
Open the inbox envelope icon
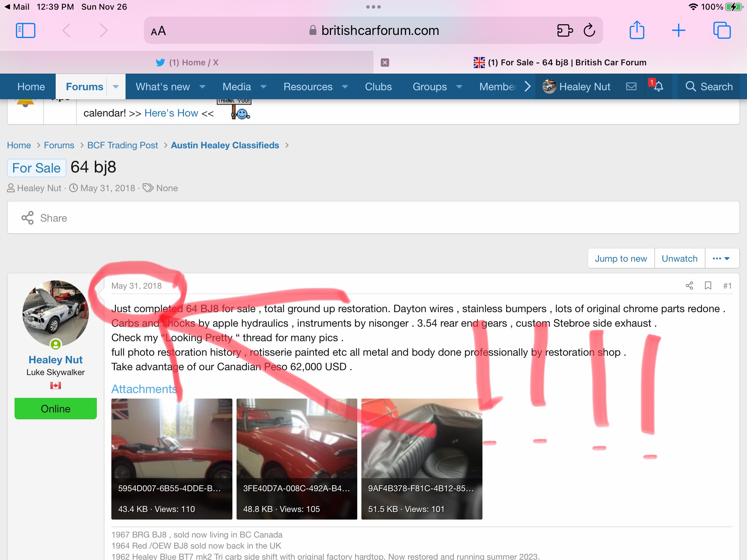click(631, 86)
